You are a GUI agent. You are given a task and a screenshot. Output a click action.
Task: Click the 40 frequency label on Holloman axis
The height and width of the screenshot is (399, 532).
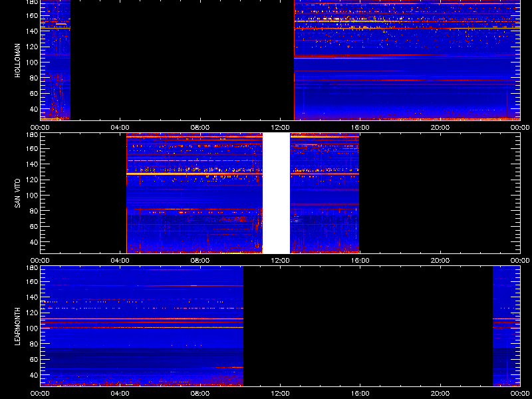point(34,109)
